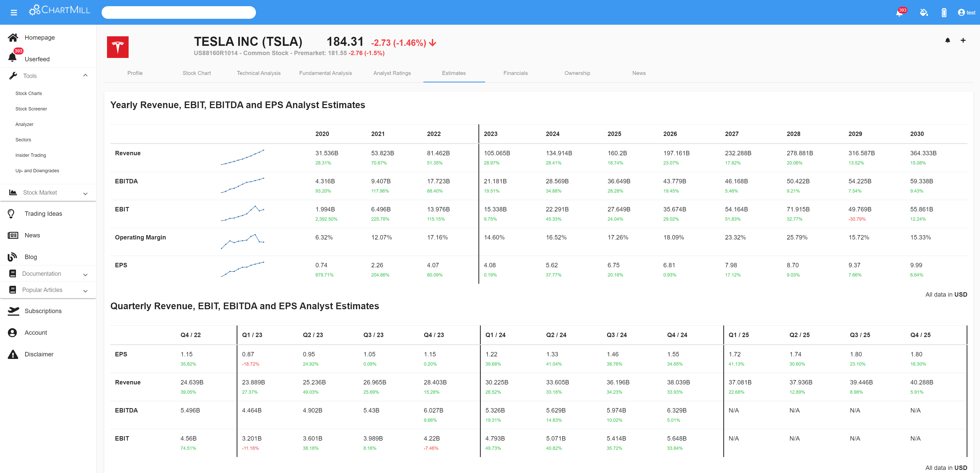Viewport: 980px width, 473px height.
Task: Expand the Documentation section chevron
Action: click(85, 275)
